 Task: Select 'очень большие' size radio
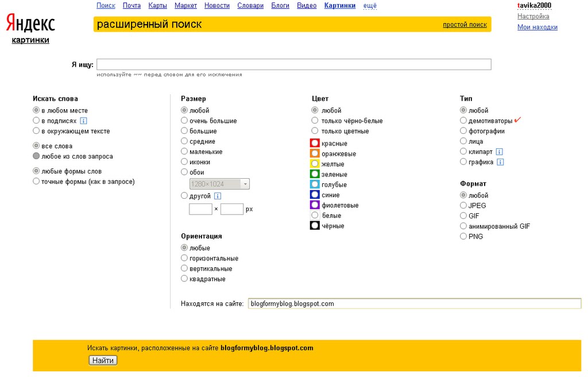point(184,121)
